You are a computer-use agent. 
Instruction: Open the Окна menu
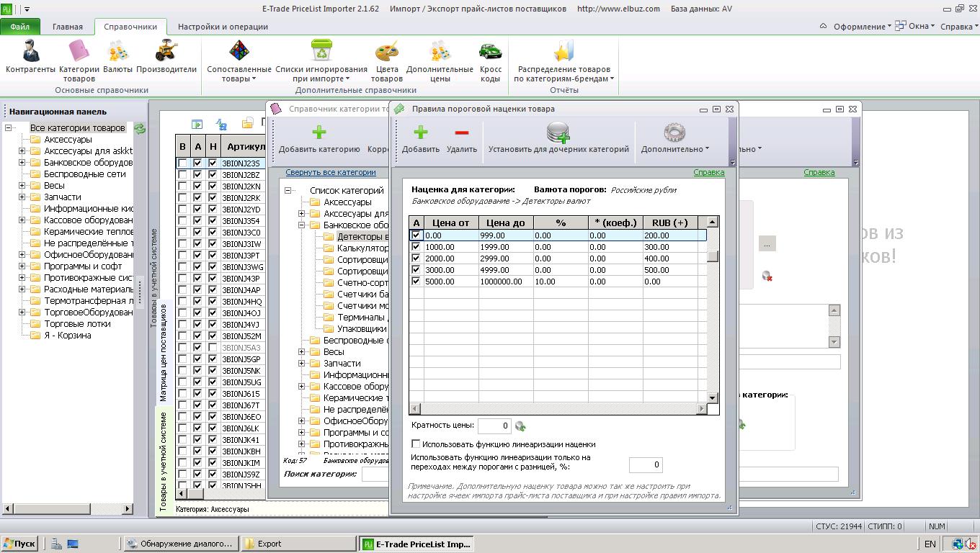pyautogui.click(x=915, y=27)
